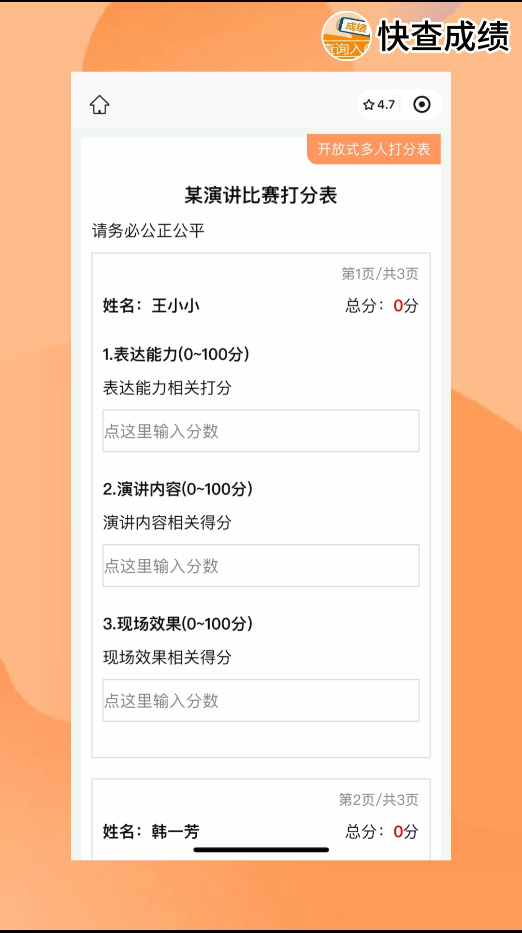Tap the name 王小小

(x=176, y=306)
